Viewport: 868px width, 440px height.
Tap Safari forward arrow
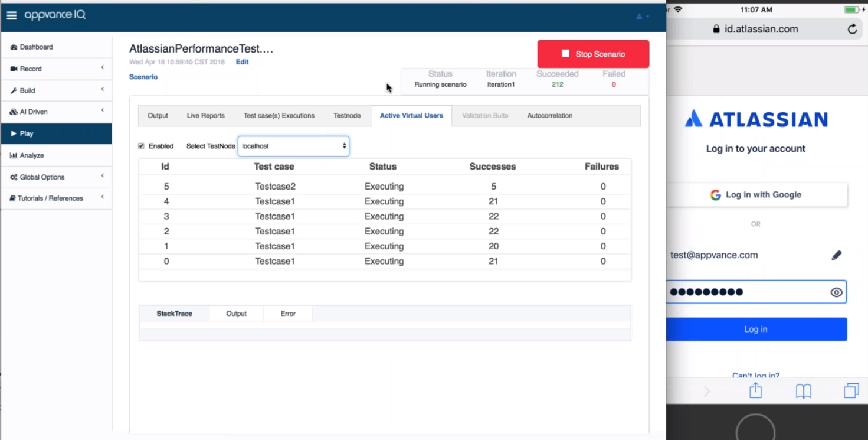pyautogui.click(x=707, y=392)
